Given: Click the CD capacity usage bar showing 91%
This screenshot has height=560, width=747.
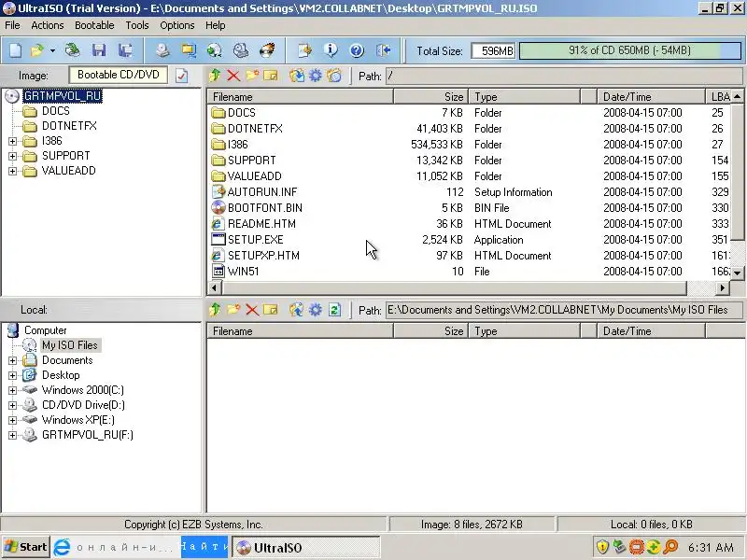Looking at the screenshot, I should point(629,50).
